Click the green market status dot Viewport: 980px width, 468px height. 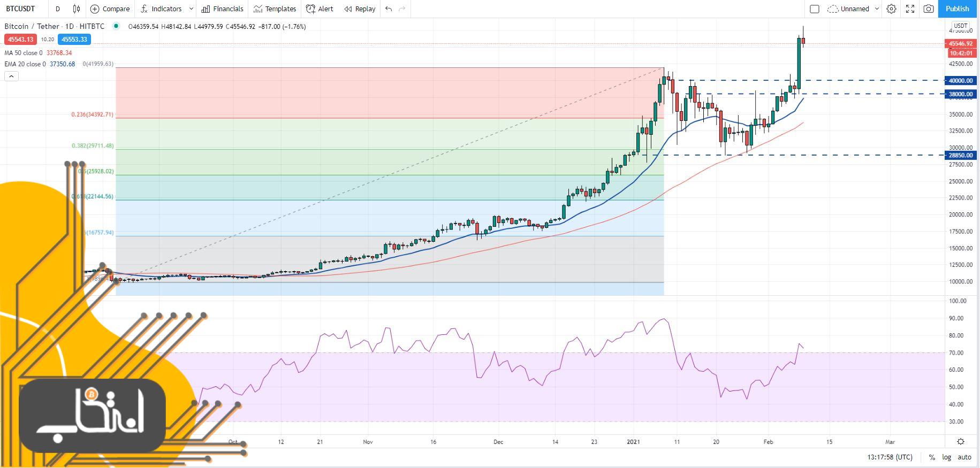pyautogui.click(x=116, y=26)
